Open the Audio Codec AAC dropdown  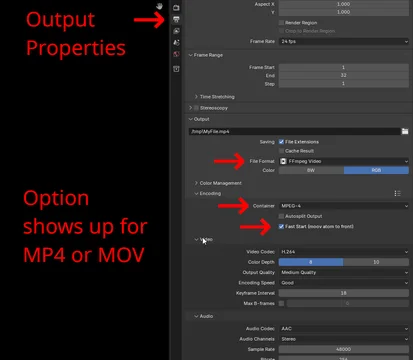pyautogui.click(x=344, y=329)
